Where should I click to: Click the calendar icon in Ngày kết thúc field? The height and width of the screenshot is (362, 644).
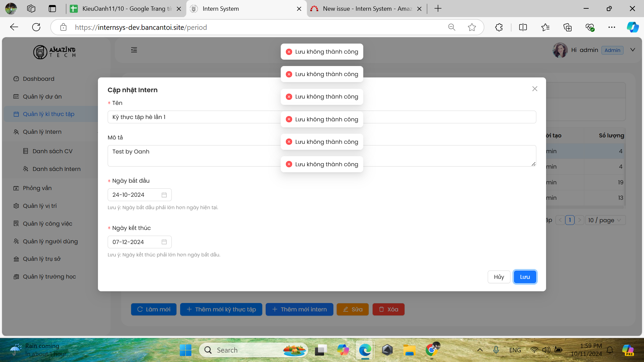point(164,242)
